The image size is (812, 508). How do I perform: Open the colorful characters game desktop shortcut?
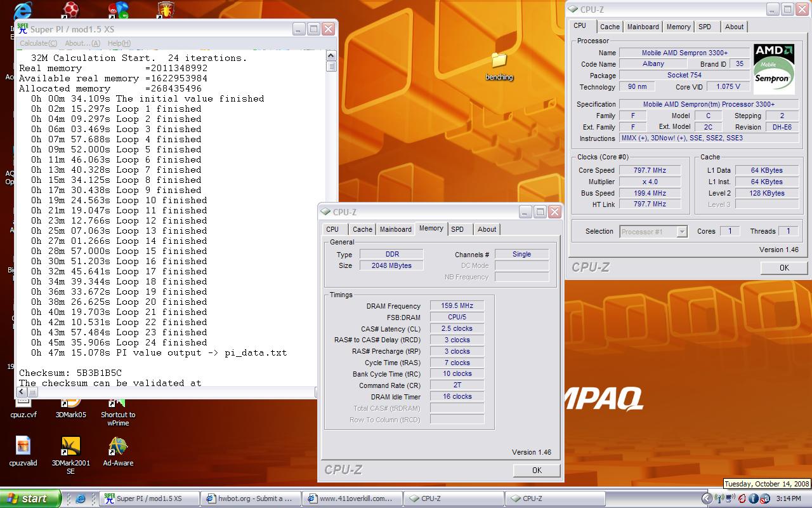[118, 9]
